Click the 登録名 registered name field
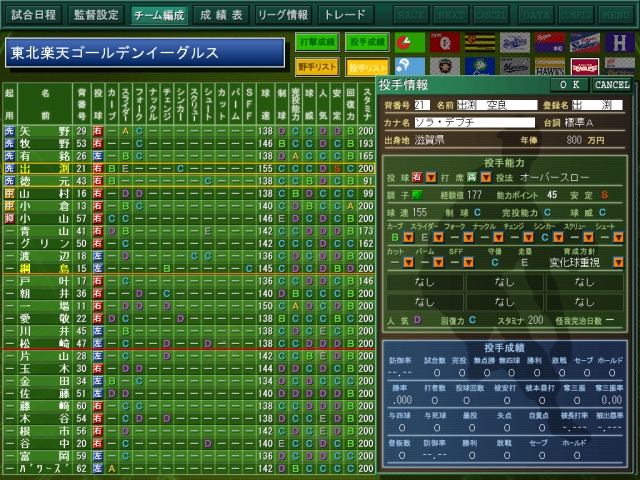Viewport: 640px width, 480px height. pos(597,105)
